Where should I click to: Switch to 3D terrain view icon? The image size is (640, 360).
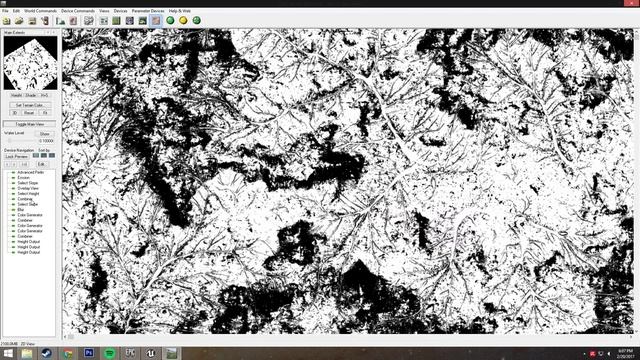pos(142,20)
